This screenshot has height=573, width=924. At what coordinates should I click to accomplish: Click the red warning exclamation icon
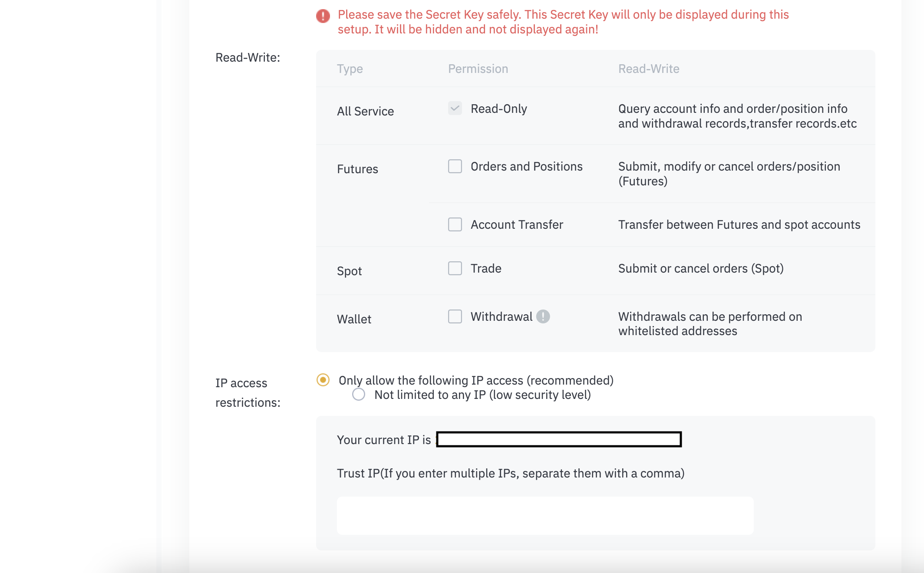(x=323, y=16)
